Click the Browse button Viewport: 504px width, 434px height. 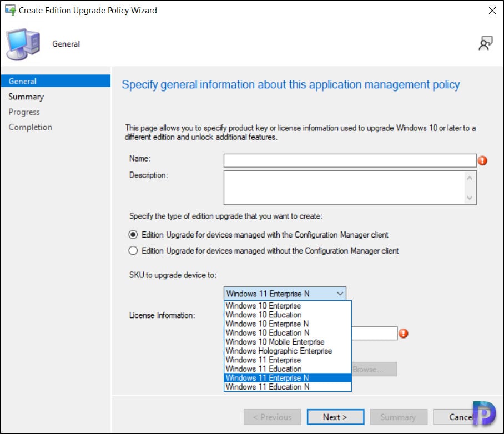pos(375,369)
